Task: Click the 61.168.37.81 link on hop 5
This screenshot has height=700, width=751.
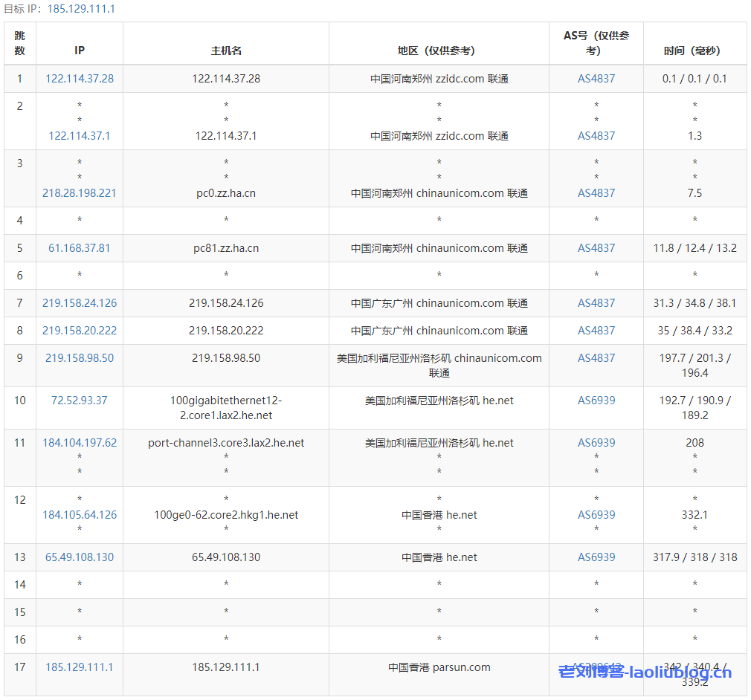Action: pos(79,247)
